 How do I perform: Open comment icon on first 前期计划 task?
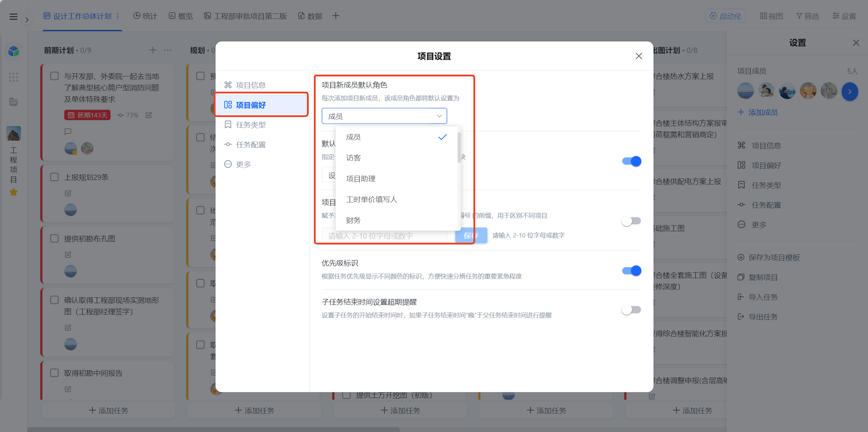pyautogui.click(x=68, y=132)
